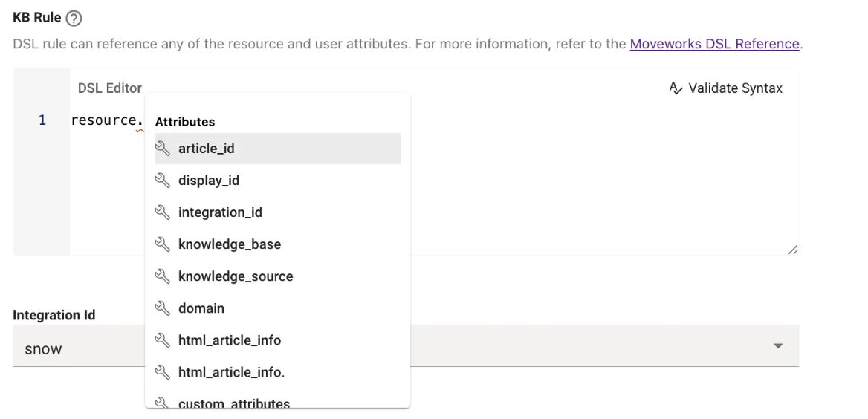Viewport: 868px width, 419px height.
Task: Click the KB Rule help question-mark icon
Action: [74, 18]
